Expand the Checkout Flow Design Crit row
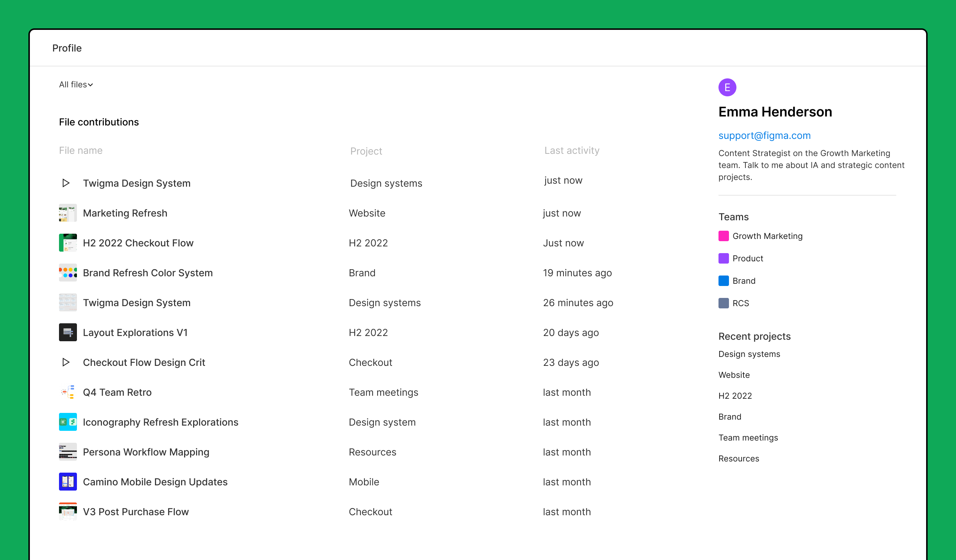The height and width of the screenshot is (560, 956). point(66,363)
